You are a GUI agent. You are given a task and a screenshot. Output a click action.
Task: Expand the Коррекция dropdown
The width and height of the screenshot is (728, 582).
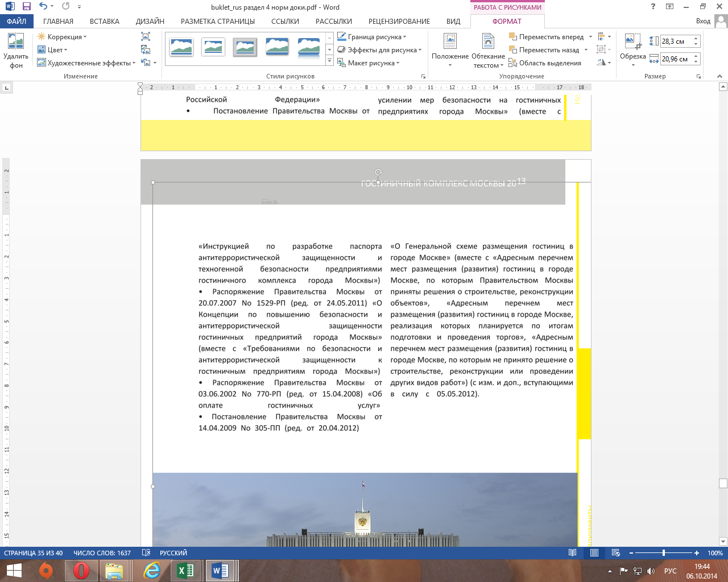pos(61,37)
